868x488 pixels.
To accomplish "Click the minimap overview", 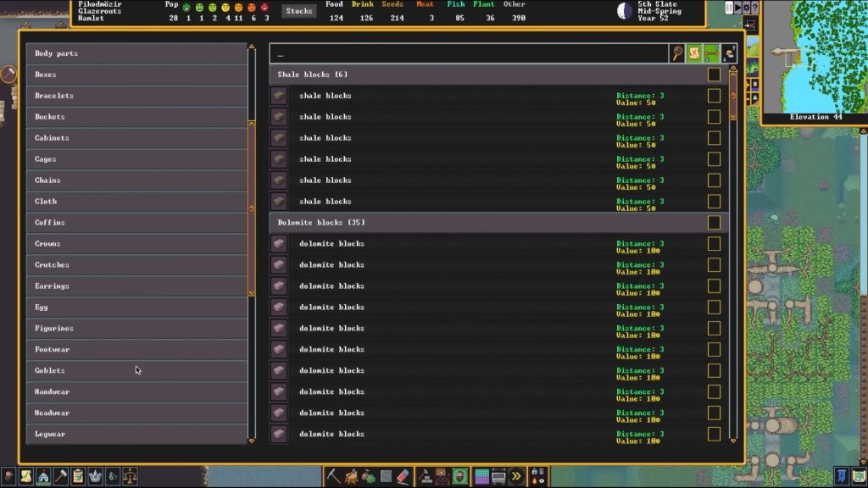I will [x=815, y=57].
